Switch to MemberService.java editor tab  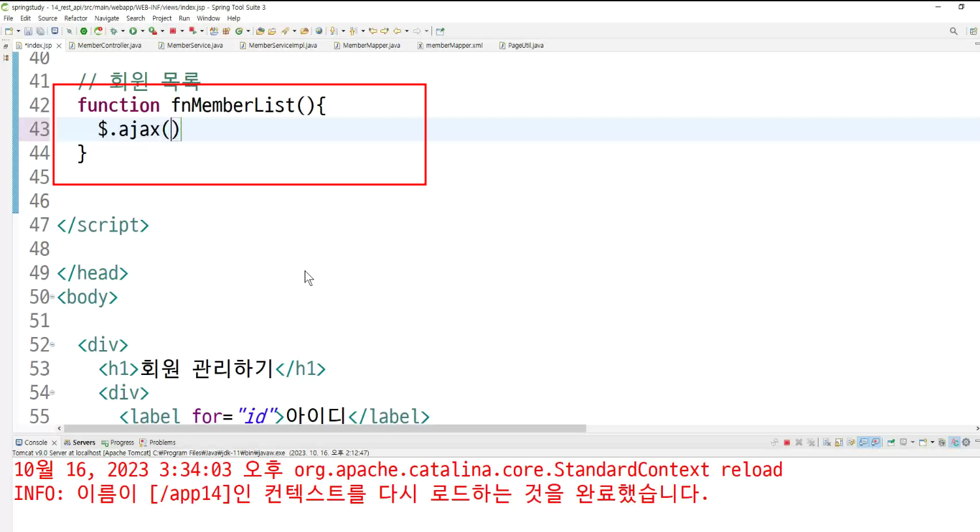point(190,45)
